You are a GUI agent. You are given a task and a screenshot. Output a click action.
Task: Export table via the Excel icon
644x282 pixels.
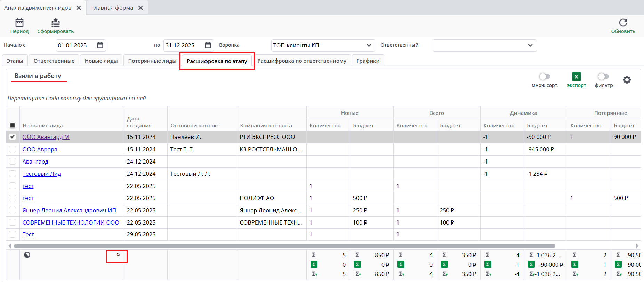[576, 77]
